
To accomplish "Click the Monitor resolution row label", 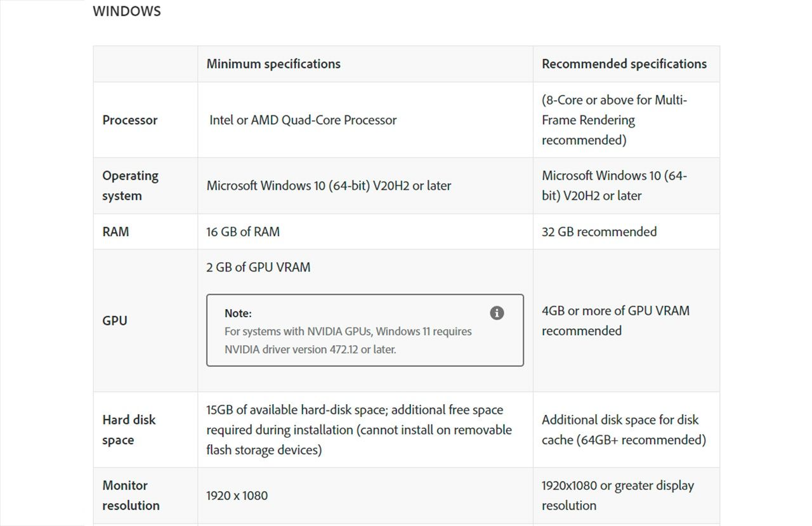I will [x=131, y=495].
